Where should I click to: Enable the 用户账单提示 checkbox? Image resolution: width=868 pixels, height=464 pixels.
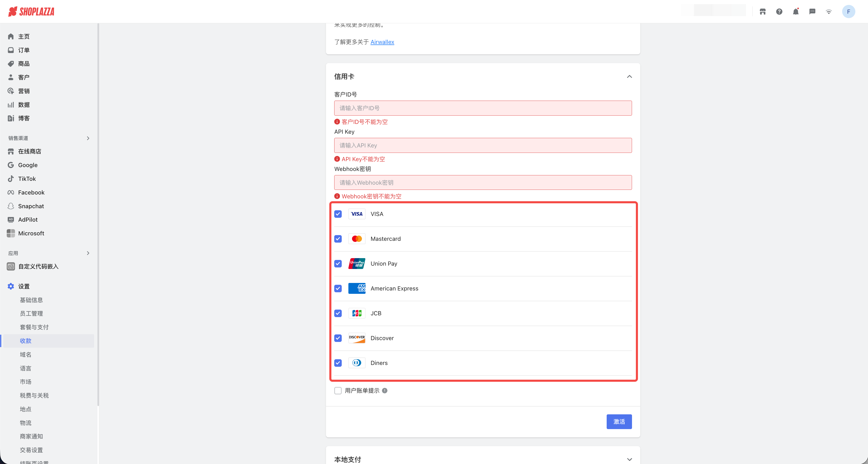pos(338,391)
